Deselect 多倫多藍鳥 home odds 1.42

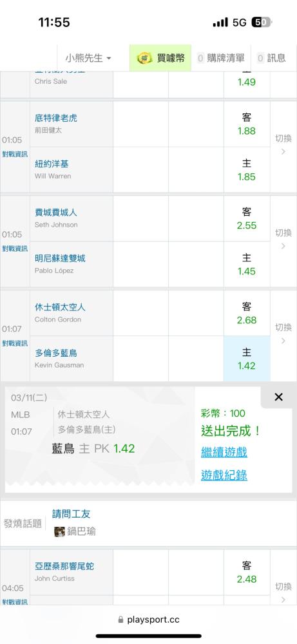[247, 359]
